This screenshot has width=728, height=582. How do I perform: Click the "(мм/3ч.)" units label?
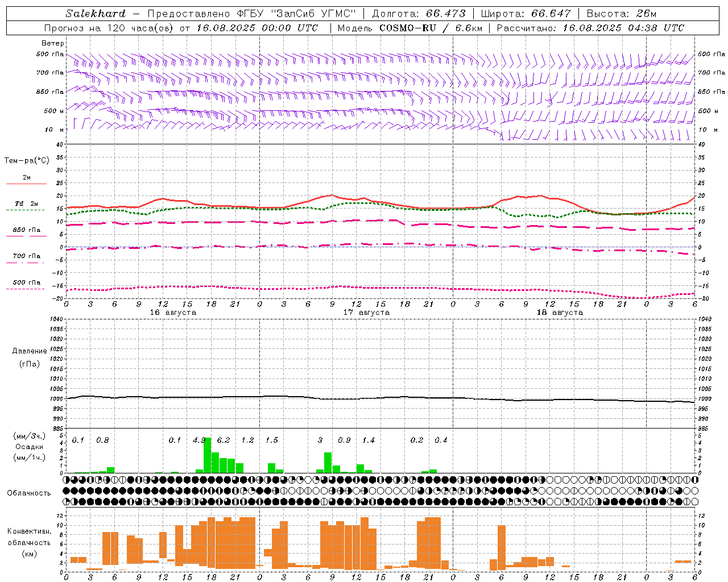click(x=30, y=436)
